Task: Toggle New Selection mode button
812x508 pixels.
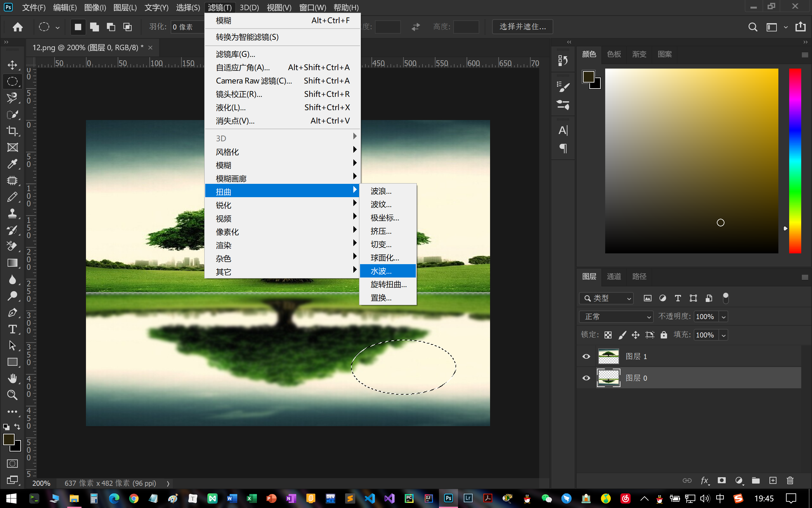Action: point(78,27)
